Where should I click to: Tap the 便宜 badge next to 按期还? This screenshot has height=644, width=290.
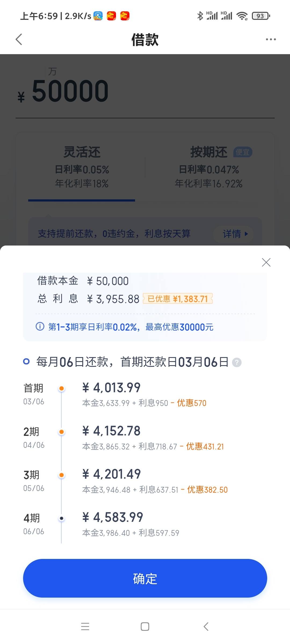coord(243,152)
